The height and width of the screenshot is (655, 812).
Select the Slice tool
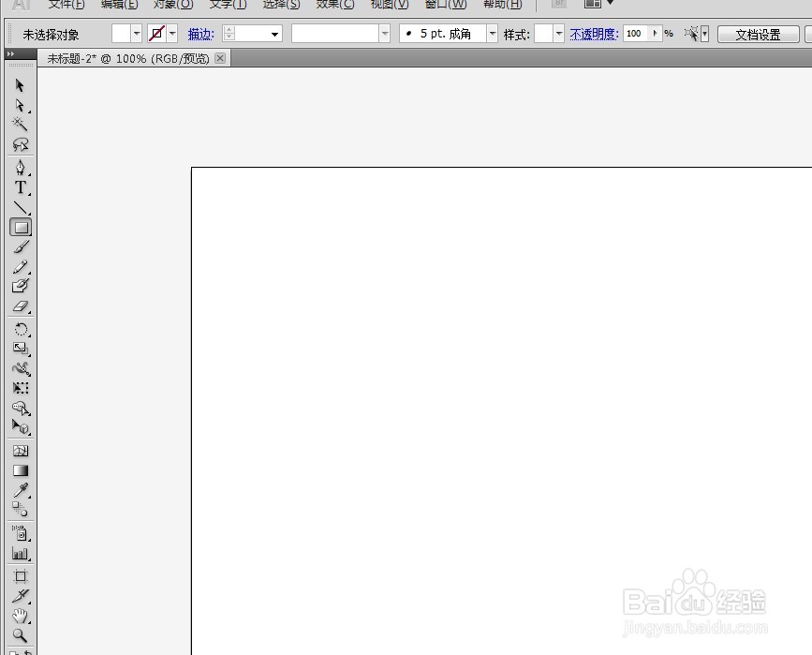pos(21,595)
